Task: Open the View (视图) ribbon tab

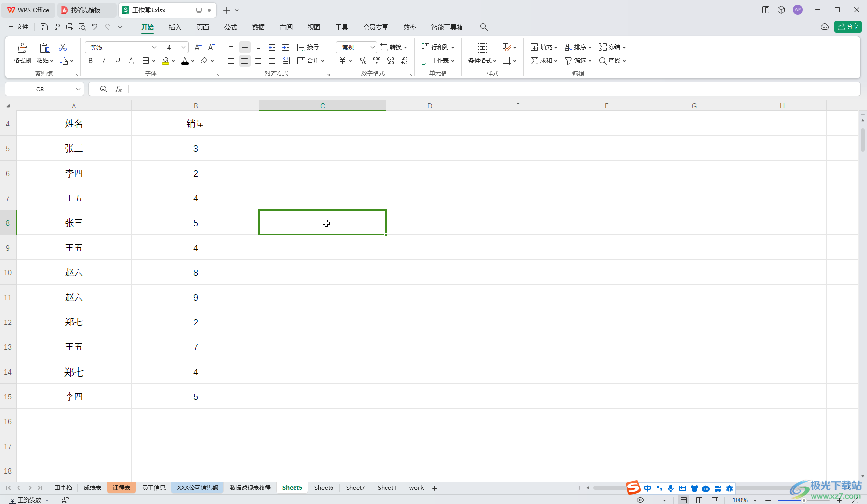Action: (x=314, y=27)
